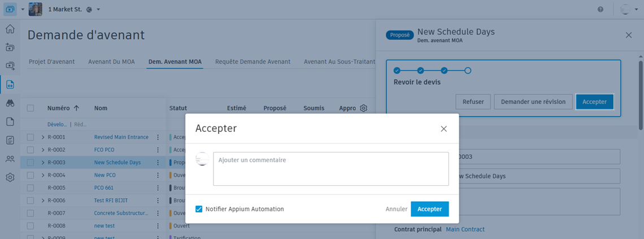644x239 pixels.
Task: Check the R-0006 row checkbox
Action: point(31,201)
